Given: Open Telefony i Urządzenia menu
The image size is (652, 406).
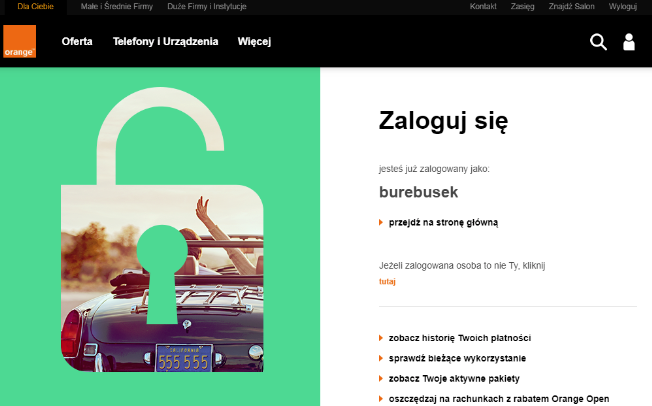Looking at the screenshot, I should tap(165, 41).
